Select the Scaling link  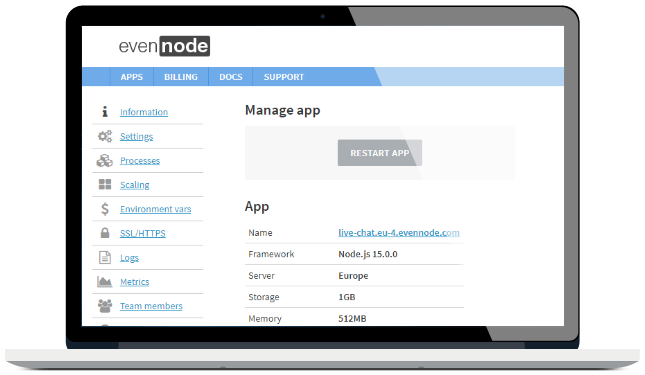click(135, 185)
